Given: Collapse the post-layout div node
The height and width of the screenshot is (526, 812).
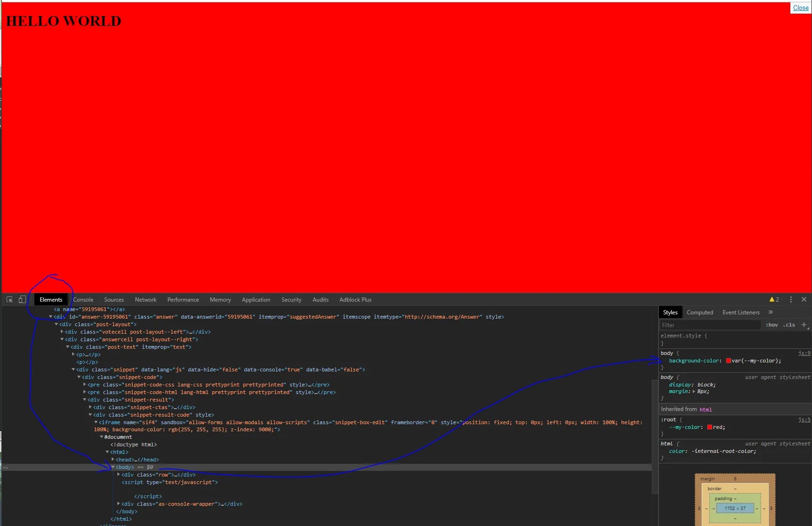Looking at the screenshot, I should [x=56, y=324].
